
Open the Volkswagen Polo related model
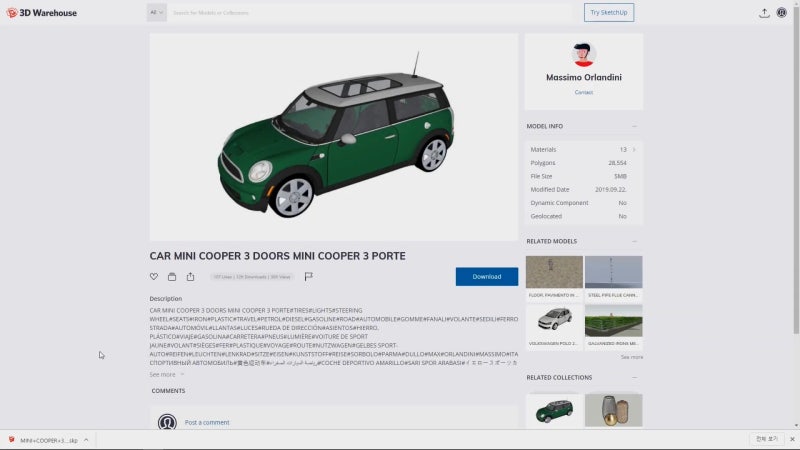click(554, 326)
